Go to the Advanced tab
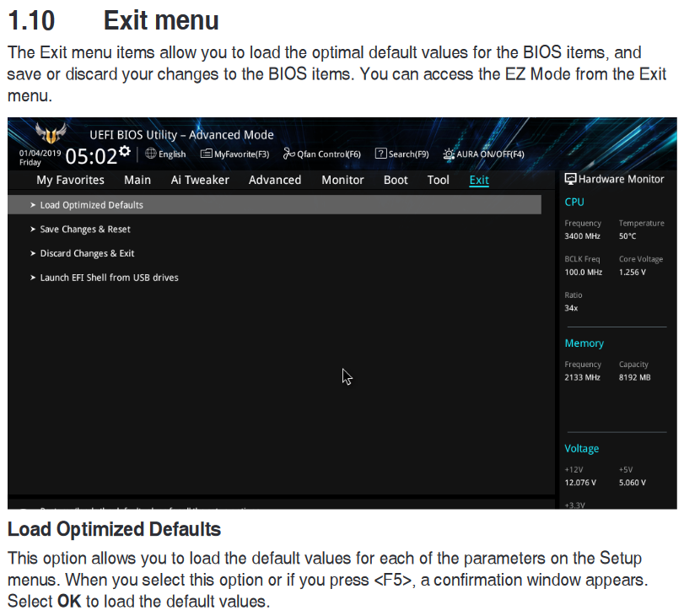This screenshot has width=684, height=616. (275, 180)
